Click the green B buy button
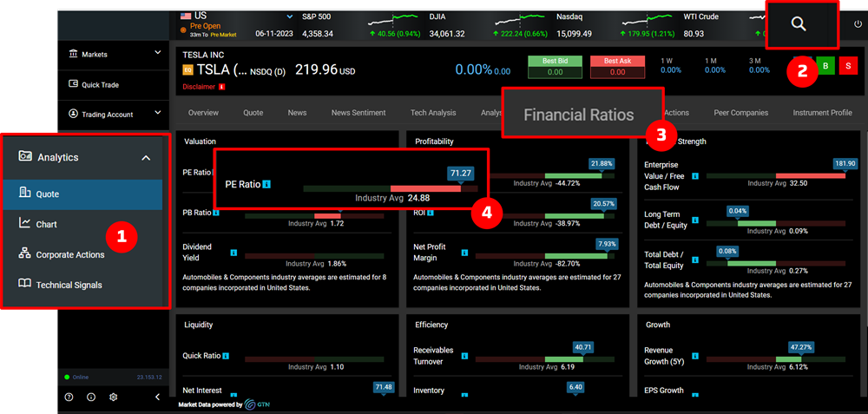Screen dimensions: 868x414 pyautogui.click(x=826, y=66)
